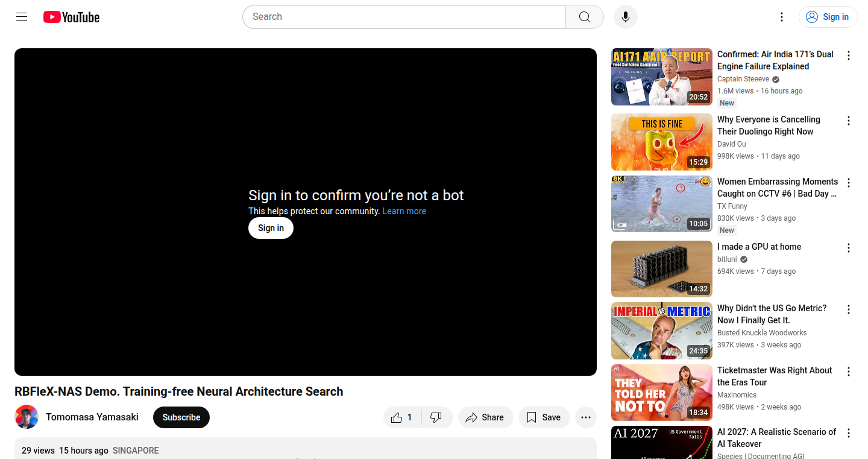Image resolution: width=868 pixels, height=459 pixels.
Task: Go to YouTube home via logo
Action: 71,17
